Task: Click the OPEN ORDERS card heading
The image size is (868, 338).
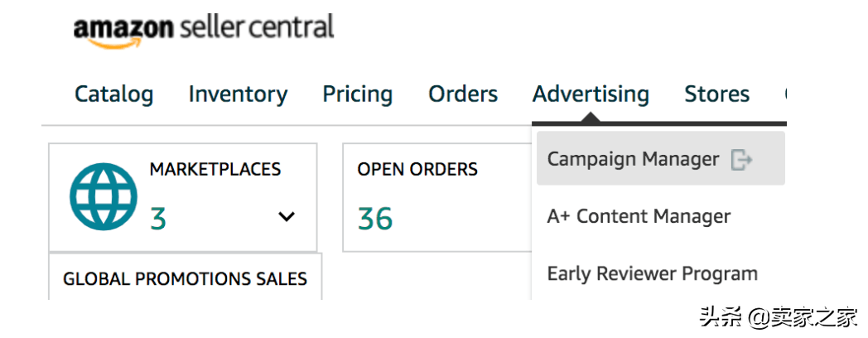Action: [417, 169]
